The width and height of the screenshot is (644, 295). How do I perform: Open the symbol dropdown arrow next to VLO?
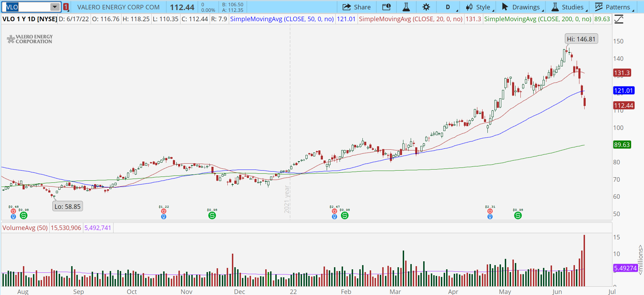pyautogui.click(x=55, y=7)
